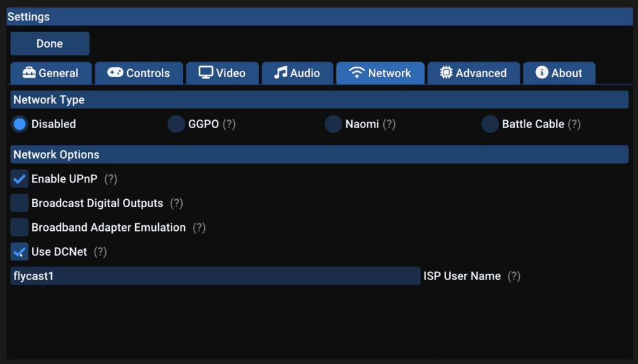Enable Broadband Adapter Emulation checkbox
The width and height of the screenshot is (638, 364).
tap(19, 228)
